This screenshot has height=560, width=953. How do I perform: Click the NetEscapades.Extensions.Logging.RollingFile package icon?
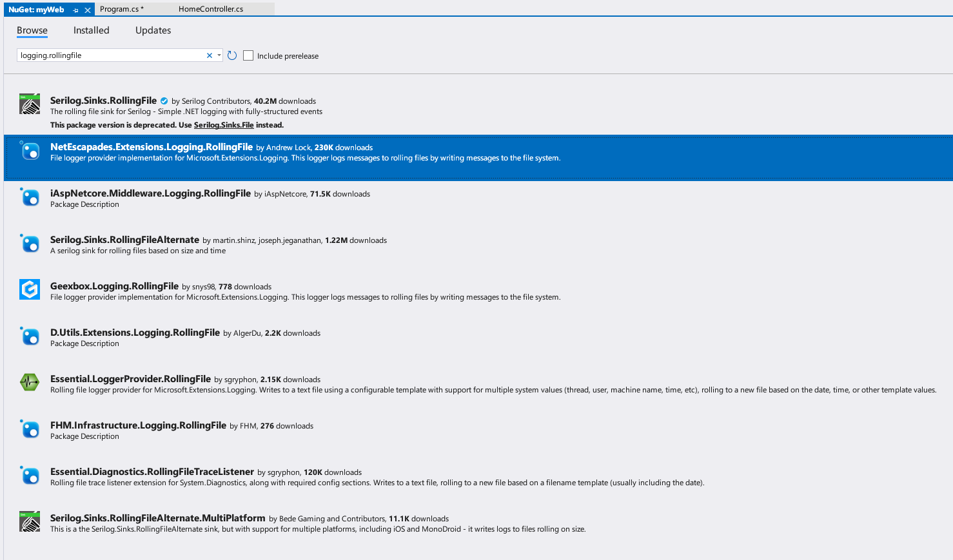(30, 150)
